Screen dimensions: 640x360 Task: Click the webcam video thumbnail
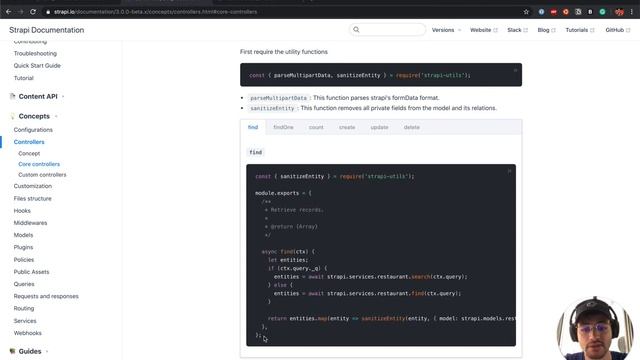(595, 329)
